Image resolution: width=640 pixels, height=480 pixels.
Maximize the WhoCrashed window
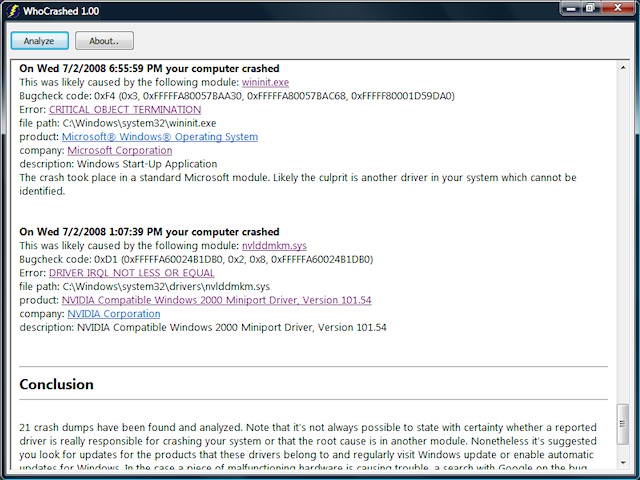click(x=590, y=8)
